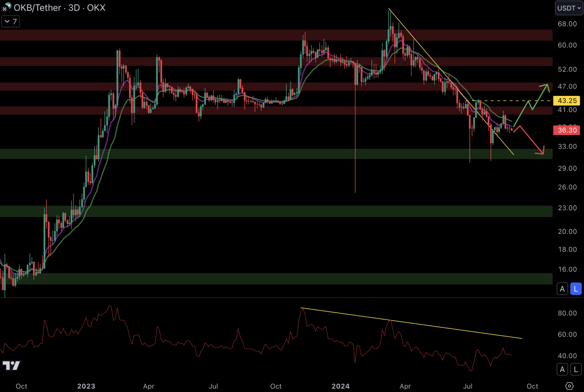Click the OKB coin logo icon

[x=7, y=7]
